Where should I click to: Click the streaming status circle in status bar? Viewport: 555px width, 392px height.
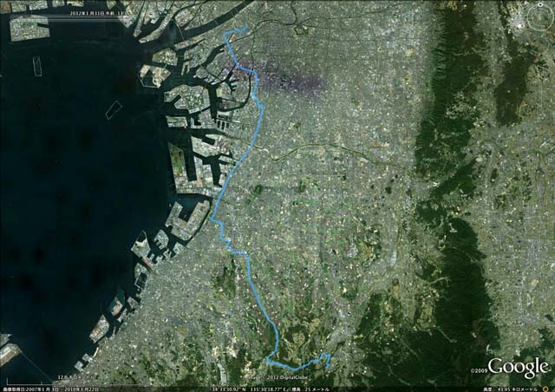(546, 389)
